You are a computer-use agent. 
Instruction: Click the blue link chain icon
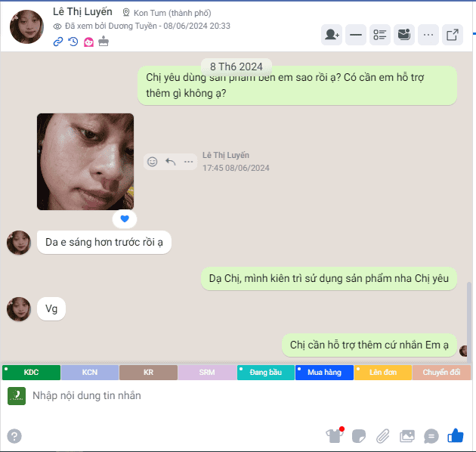coord(58,42)
